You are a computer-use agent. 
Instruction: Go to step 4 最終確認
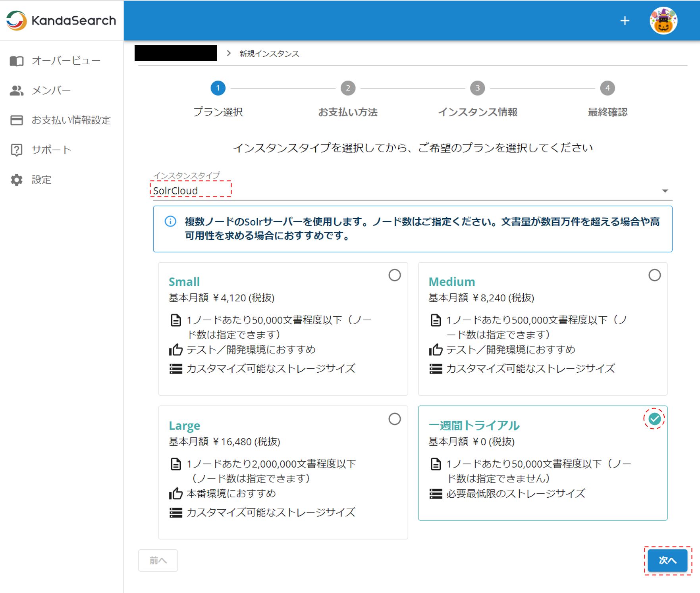[607, 99]
